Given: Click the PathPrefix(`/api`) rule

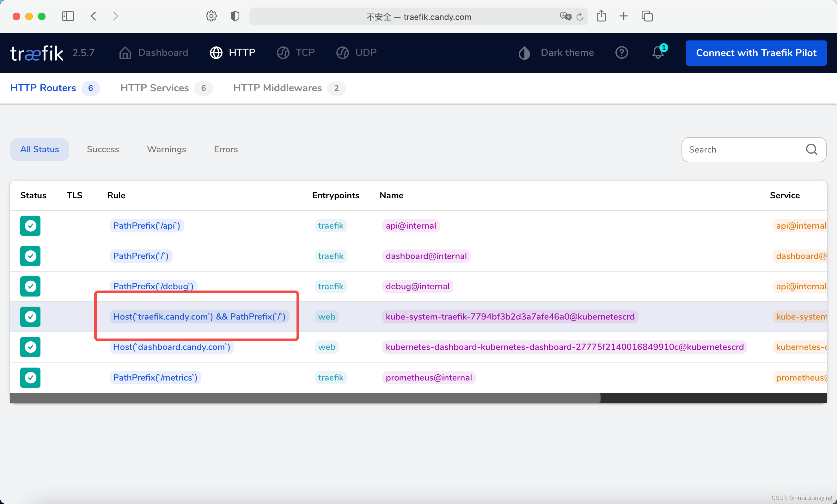Looking at the screenshot, I should 147,226.
